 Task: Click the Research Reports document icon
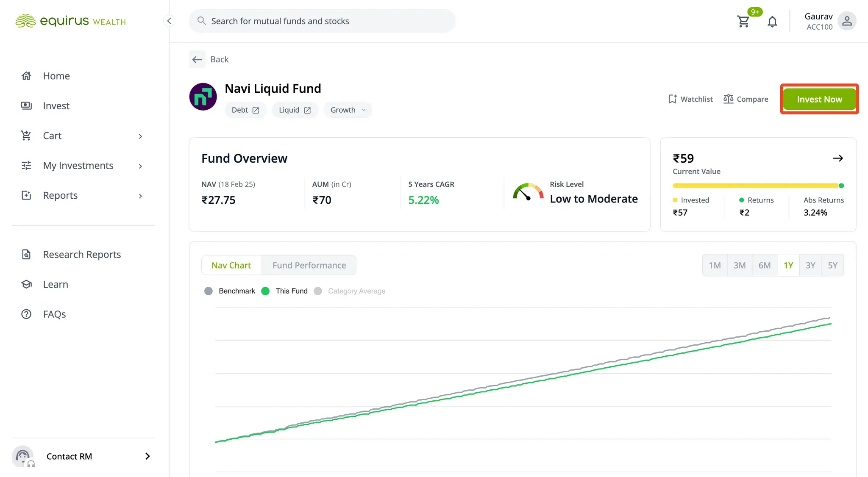coord(26,254)
